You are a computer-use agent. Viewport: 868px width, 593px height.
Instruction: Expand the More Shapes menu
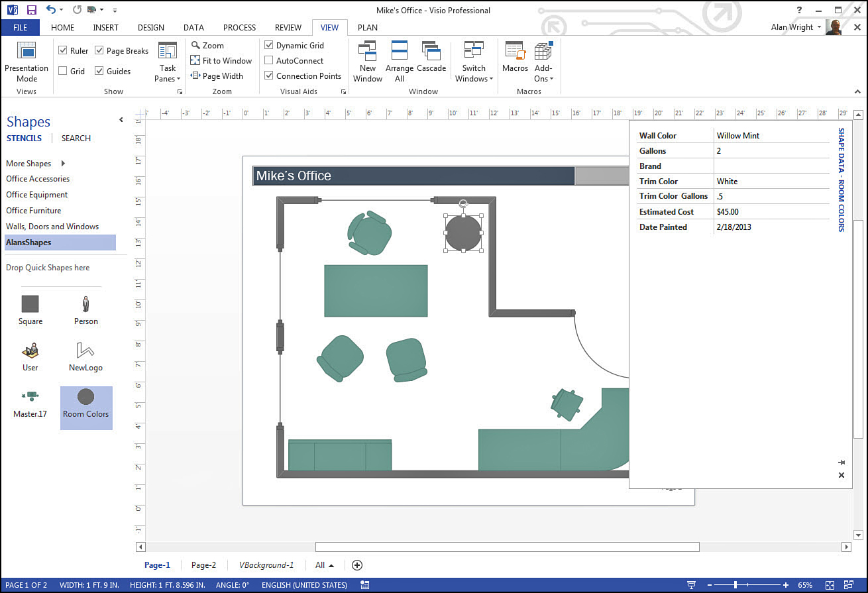(x=36, y=163)
